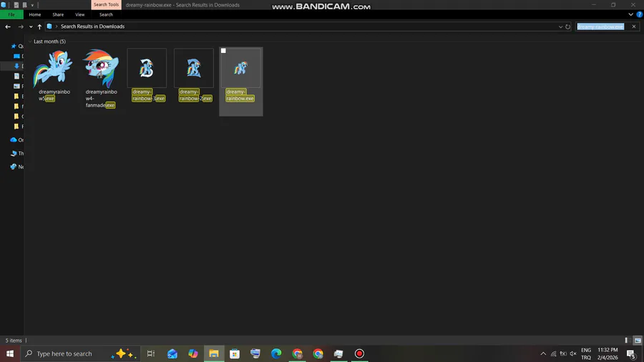Open the Documents folder in sidebar
644x362 pixels.
[x=18, y=76]
